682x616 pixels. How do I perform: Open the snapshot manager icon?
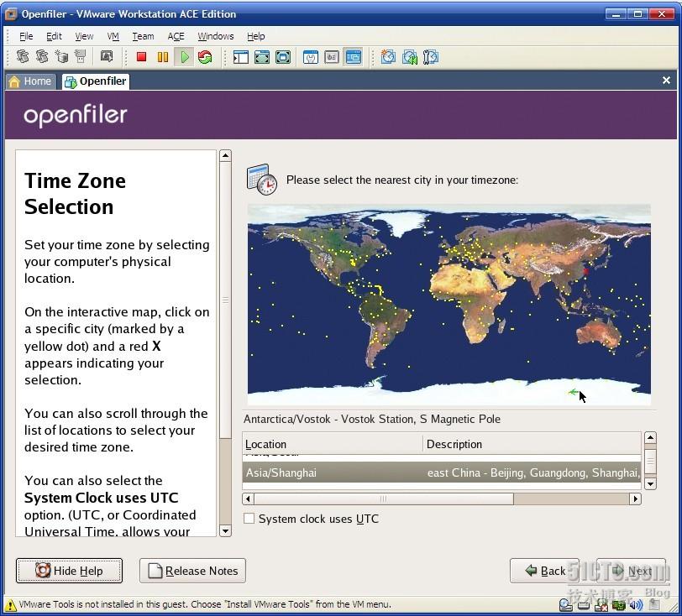click(431, 57)
